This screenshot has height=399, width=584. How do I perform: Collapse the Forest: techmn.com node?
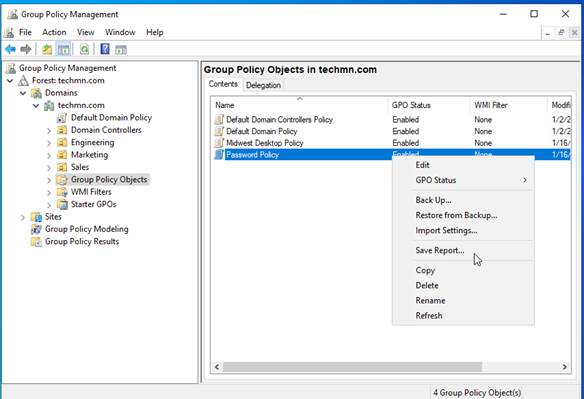[x=10, y=80]
